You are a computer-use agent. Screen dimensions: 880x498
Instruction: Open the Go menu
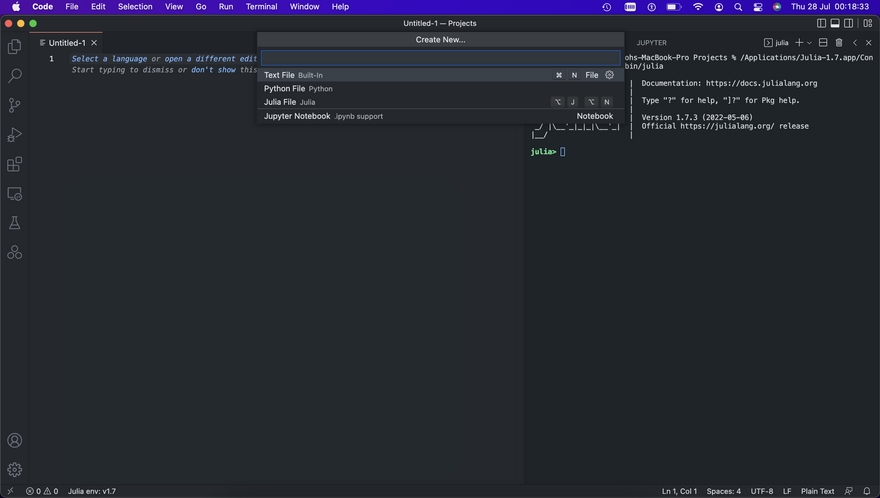(x=201, y=7)
